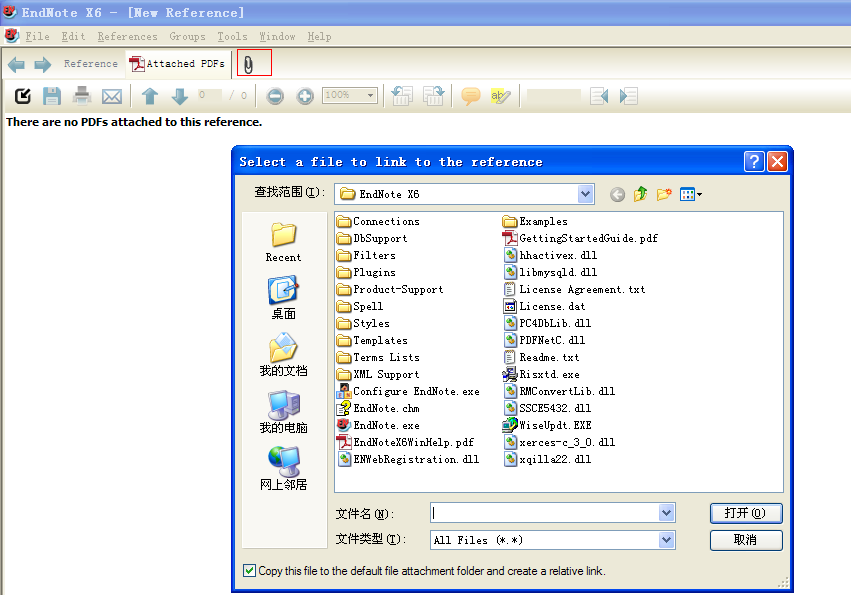Click the 取消 Cancel button
This screenshot has height=595, width=851.
pyautogui.click(x=746, y=540)
